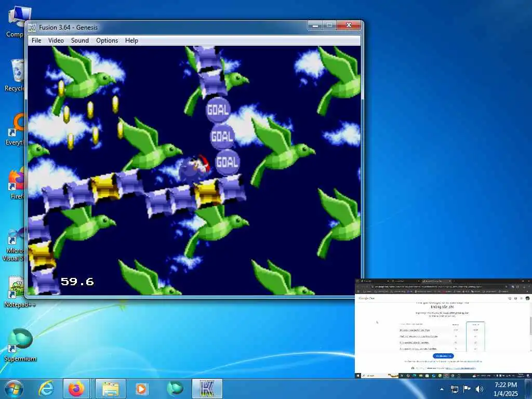Select the Recycle Bin desktop icon
Viewport: 532px width, 399px height.
coord(15,75)
